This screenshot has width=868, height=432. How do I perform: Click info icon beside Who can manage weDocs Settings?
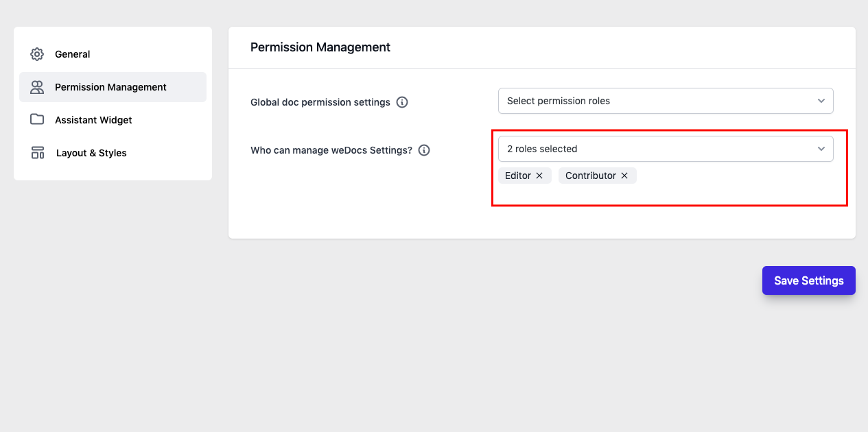pos(424,150)
